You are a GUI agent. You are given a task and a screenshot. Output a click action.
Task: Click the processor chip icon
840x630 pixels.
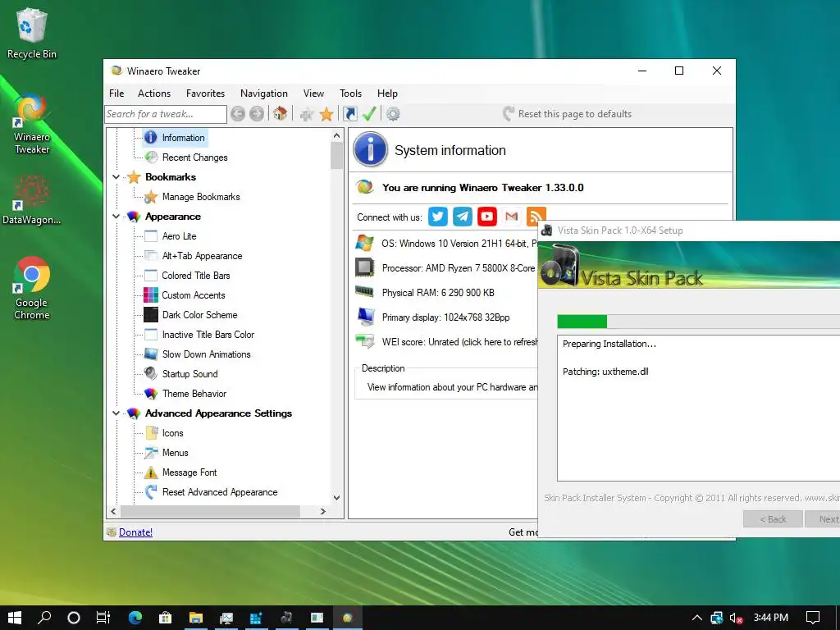(x=365, y=267)
